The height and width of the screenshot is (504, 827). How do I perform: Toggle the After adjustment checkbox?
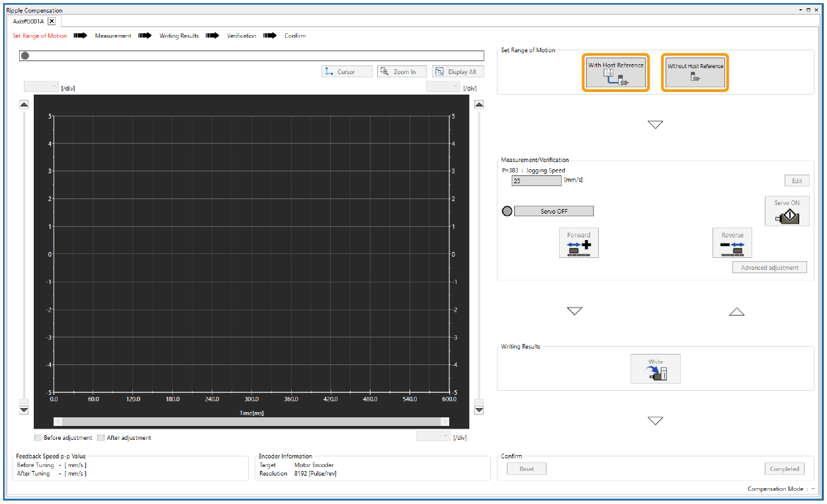click(x=101, y=438)
